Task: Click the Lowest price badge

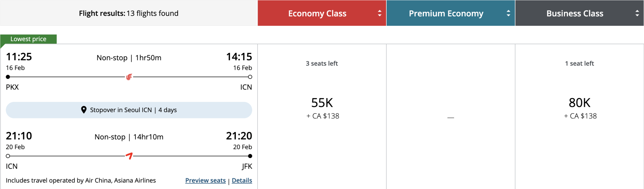Action: 29,39
